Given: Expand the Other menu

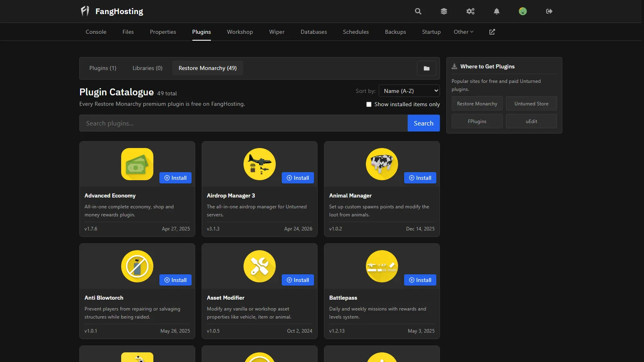Looking at the screenshot, I should click(x=464, y=32).
